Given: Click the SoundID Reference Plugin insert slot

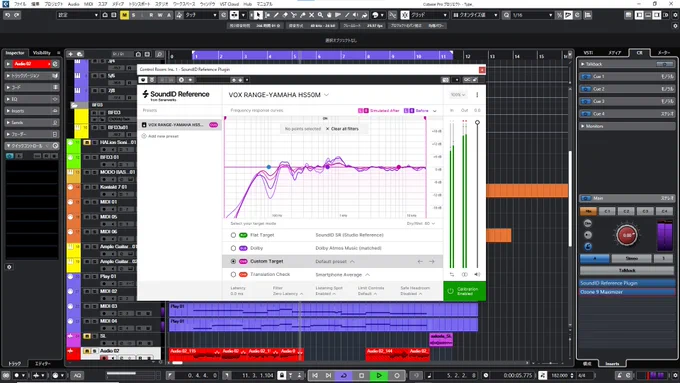Looking at the screenshot, I should click(x=627, y=283).
